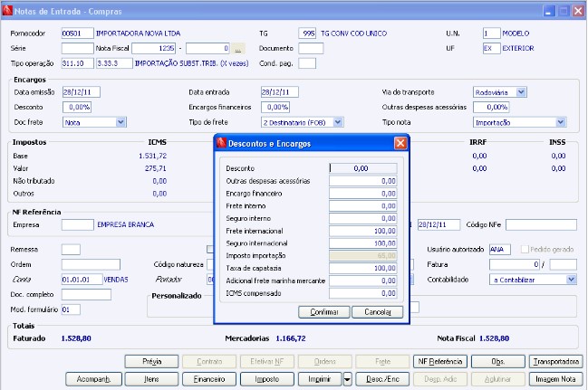Viewport: 588px width, 390px height.
Task: Click the Adicional frete marinha mercante field
Action: pos(363,281)
